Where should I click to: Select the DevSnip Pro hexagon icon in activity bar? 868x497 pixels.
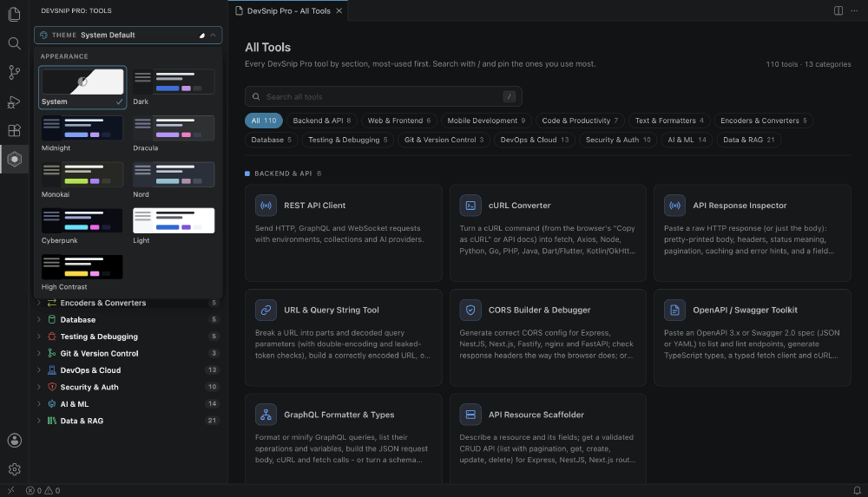(x=15, y=160)
